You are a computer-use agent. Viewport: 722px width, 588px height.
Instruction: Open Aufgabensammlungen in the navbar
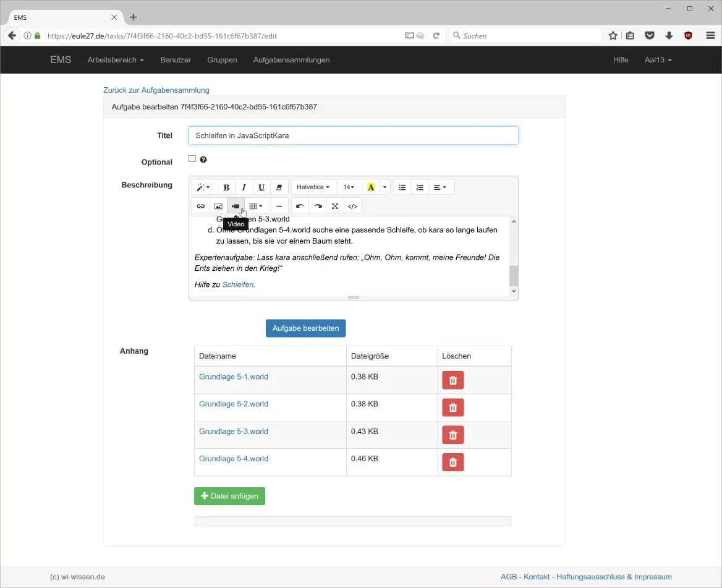(x=292, y=60)
